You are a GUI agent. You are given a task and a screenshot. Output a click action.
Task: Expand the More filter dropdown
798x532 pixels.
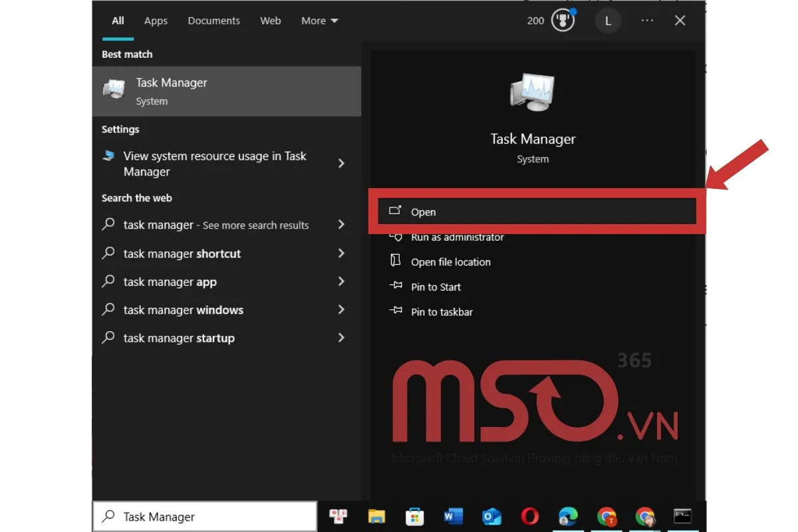(319, 21)
